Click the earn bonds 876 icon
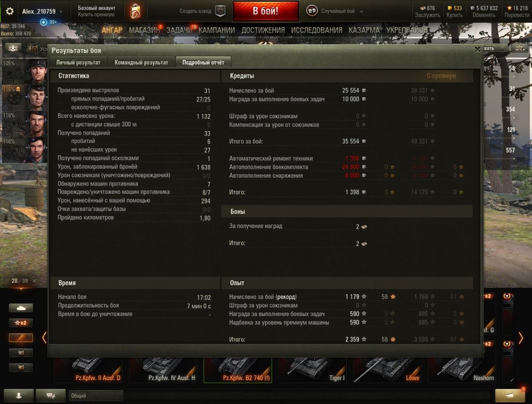The image size is (532, 404). coord(423,8)
